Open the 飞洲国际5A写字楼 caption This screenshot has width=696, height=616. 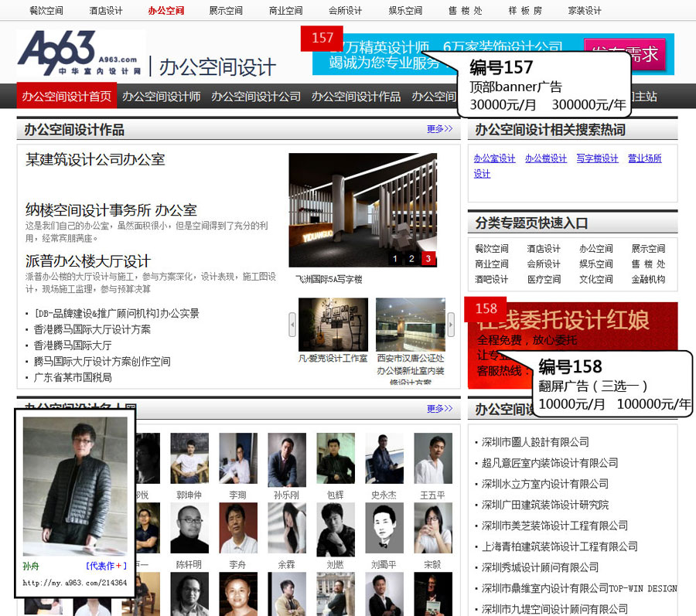pos(329,279)
